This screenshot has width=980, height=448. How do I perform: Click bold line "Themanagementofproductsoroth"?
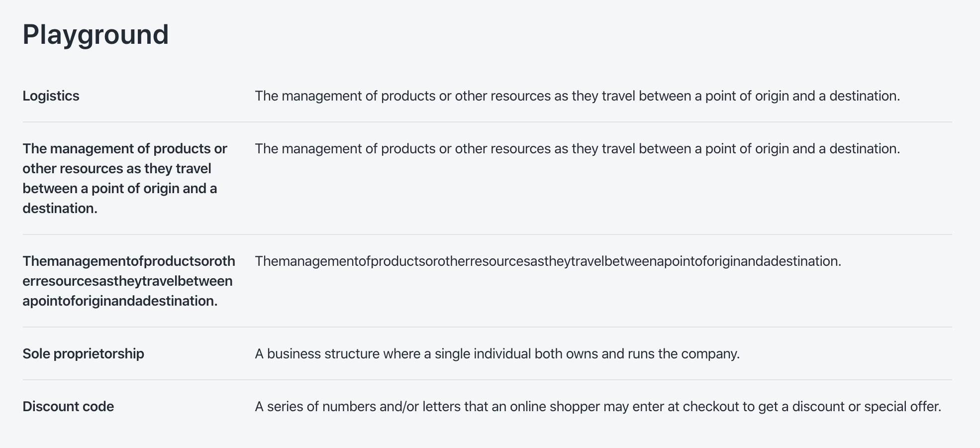pos(128,261)
